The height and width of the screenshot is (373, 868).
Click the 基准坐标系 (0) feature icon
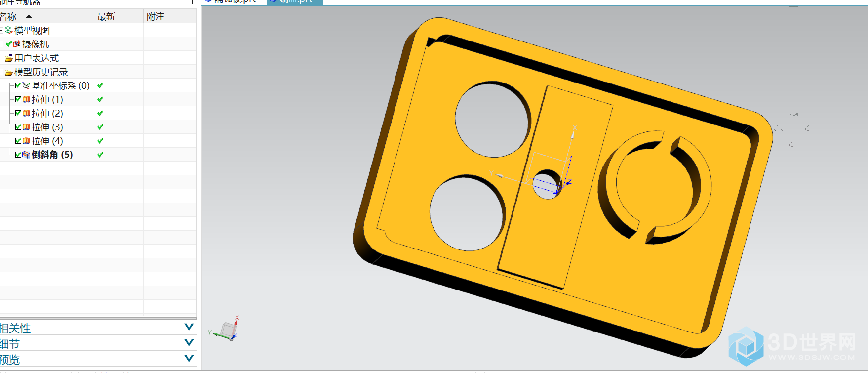(x=26, y=85)
